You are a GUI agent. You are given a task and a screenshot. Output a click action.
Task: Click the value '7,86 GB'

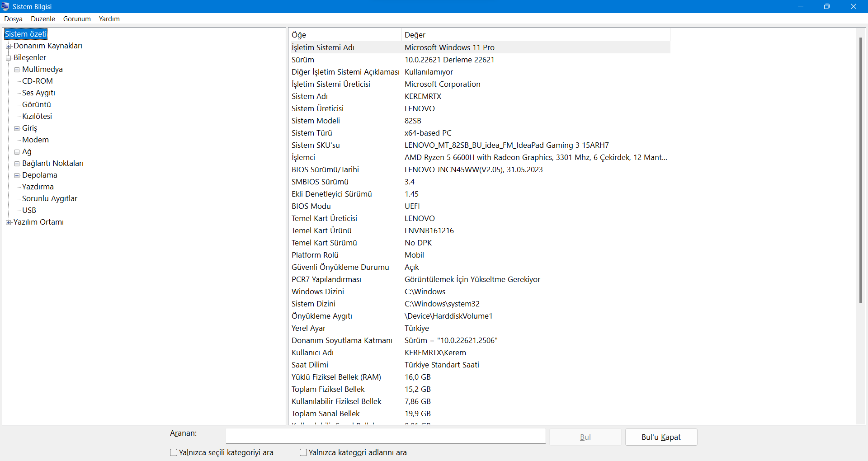pyautogui.click(x=418, y=401)
